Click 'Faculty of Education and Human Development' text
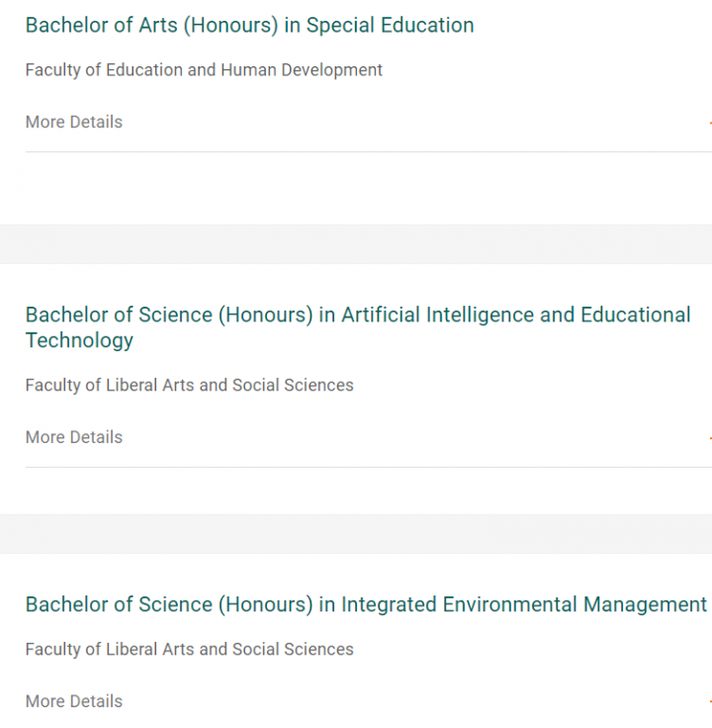 tap(204, 70)
